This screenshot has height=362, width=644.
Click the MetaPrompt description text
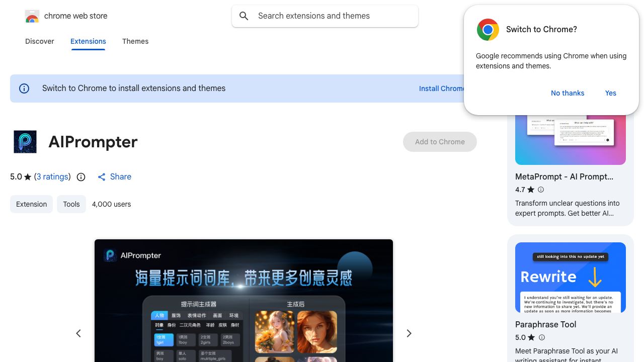pyautogui.click(x=568, y=208)
